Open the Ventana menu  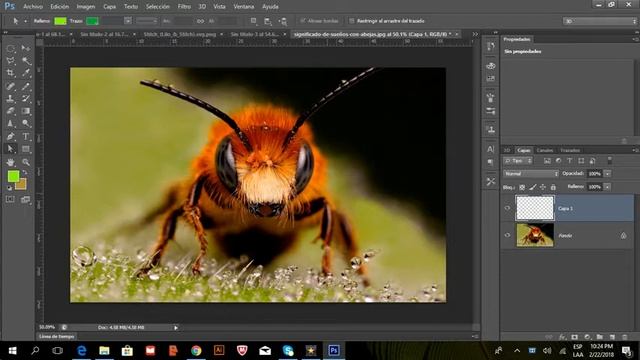[244, 7]
